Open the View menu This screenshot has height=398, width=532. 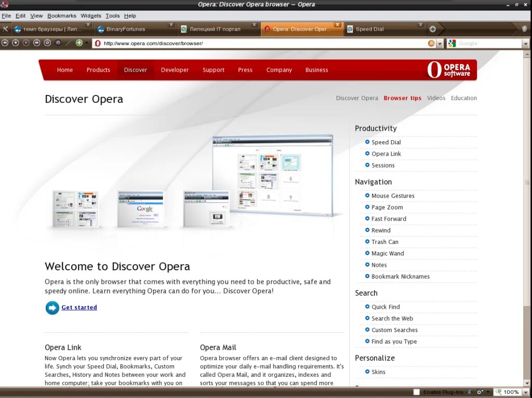[x=36, y=16]
